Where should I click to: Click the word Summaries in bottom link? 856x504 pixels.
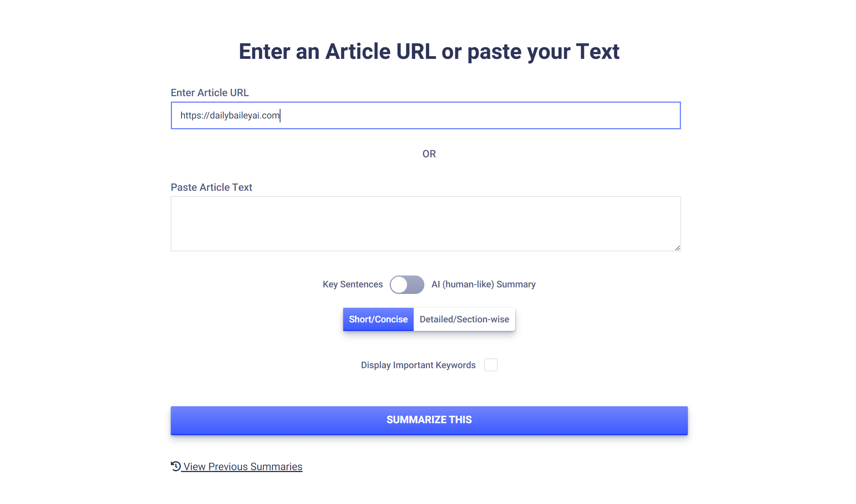276,466
